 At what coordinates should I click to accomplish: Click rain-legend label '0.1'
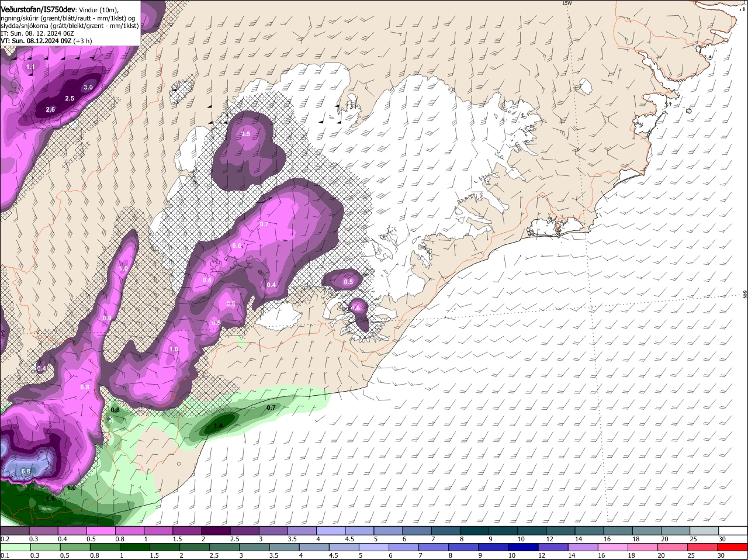[x=5, y=555]
